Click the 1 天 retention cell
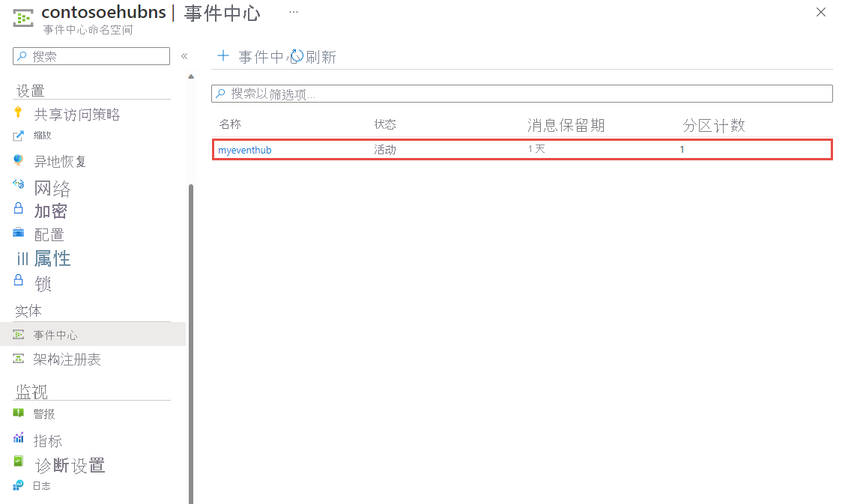The width and height of the screenshot is (848, 504). click(536, 149)
